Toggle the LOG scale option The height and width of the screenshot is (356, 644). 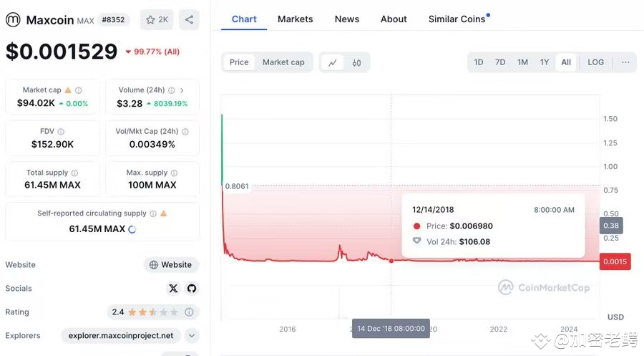595,62
